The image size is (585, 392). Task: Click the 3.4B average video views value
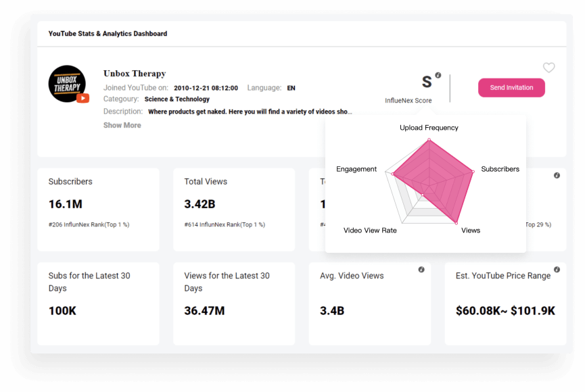(332, 311)
